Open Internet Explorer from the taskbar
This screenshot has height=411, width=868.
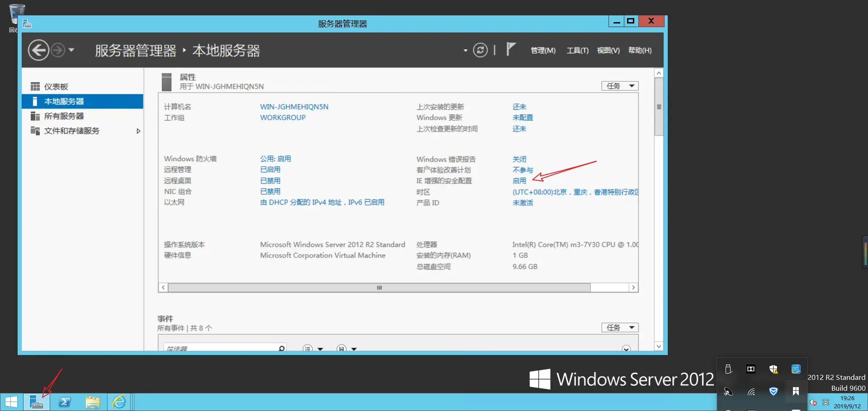(x=119, y=402)
